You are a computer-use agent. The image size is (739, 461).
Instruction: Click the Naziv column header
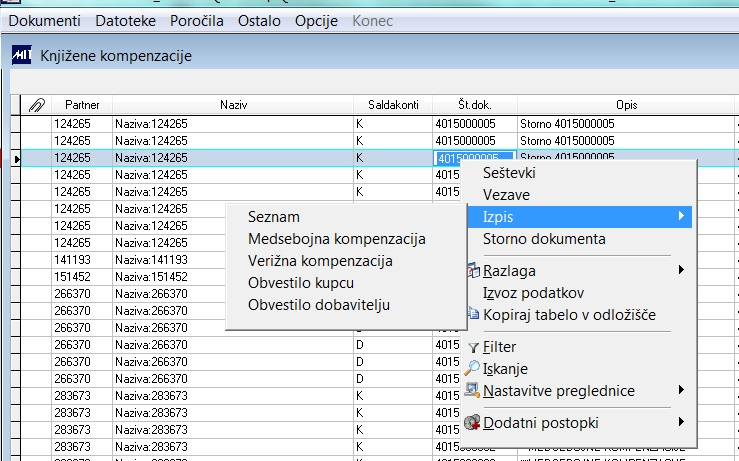[233, 105]
